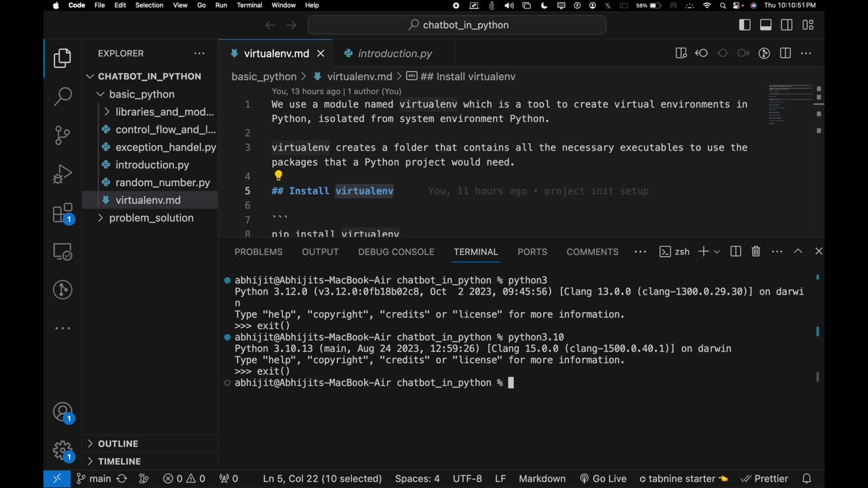Go back in navigation history

(270, 25)
